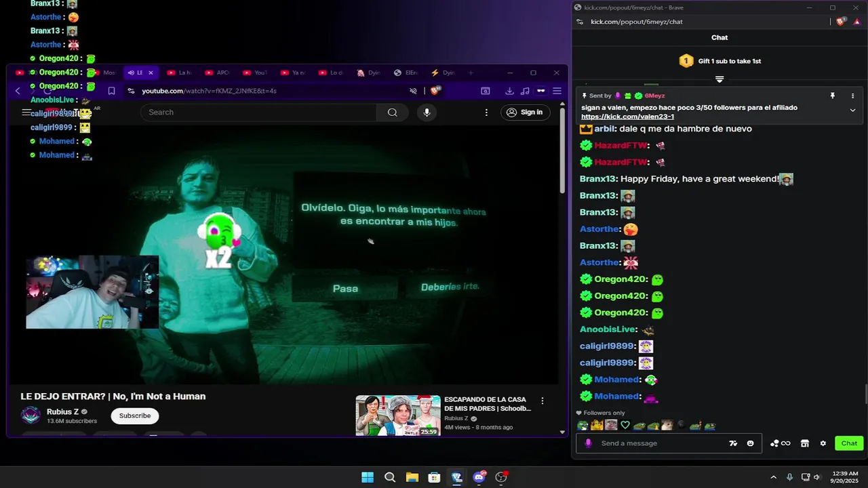This screenshot has height=488, width=868.
Task: Open kick.com/valen23-1 link
Action: point(627,117)
